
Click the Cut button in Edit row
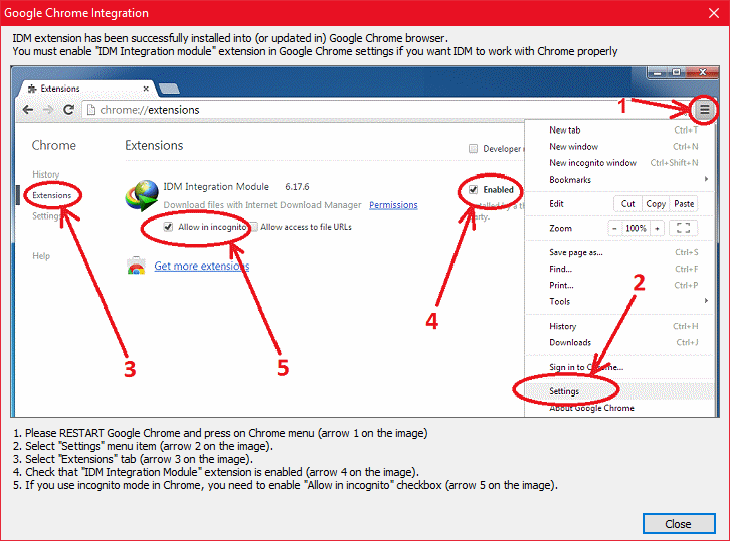(628, 203)
